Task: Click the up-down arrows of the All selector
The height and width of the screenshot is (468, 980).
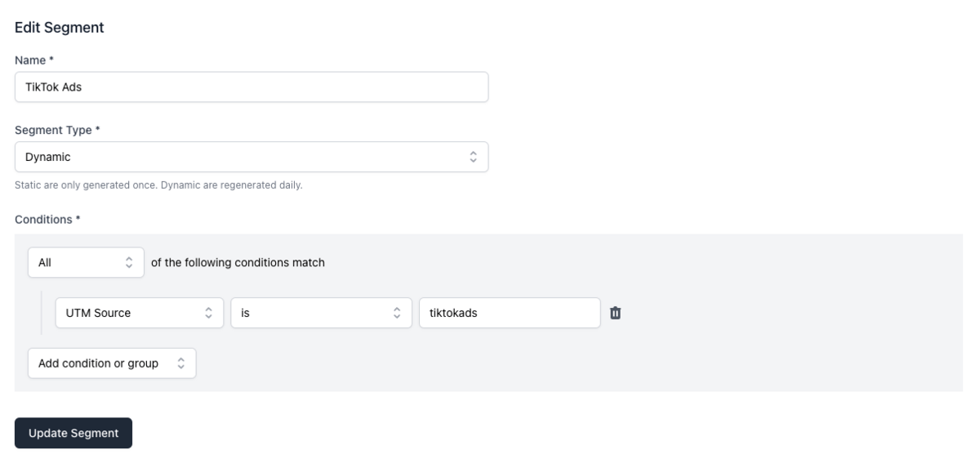Action: point(128,263)
